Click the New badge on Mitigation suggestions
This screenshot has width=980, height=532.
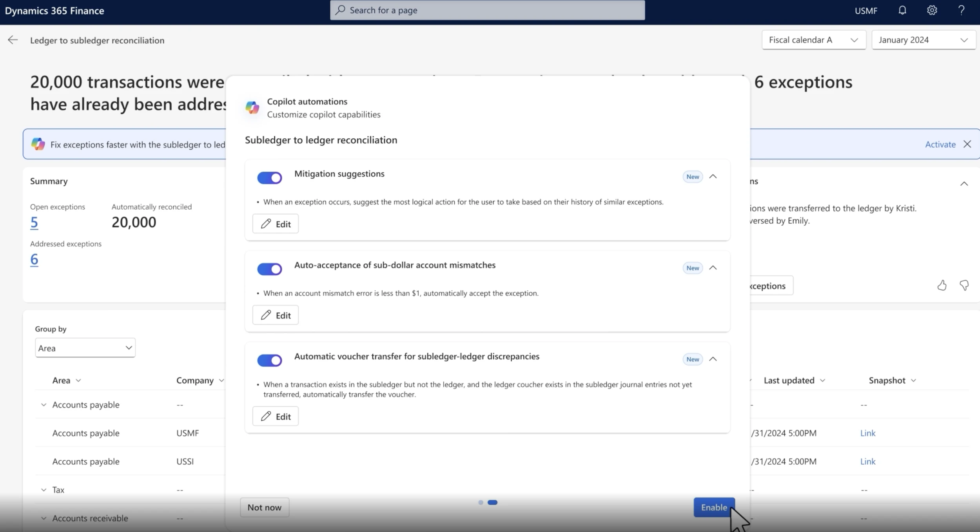pyautogui.click(x=693, y=177)
